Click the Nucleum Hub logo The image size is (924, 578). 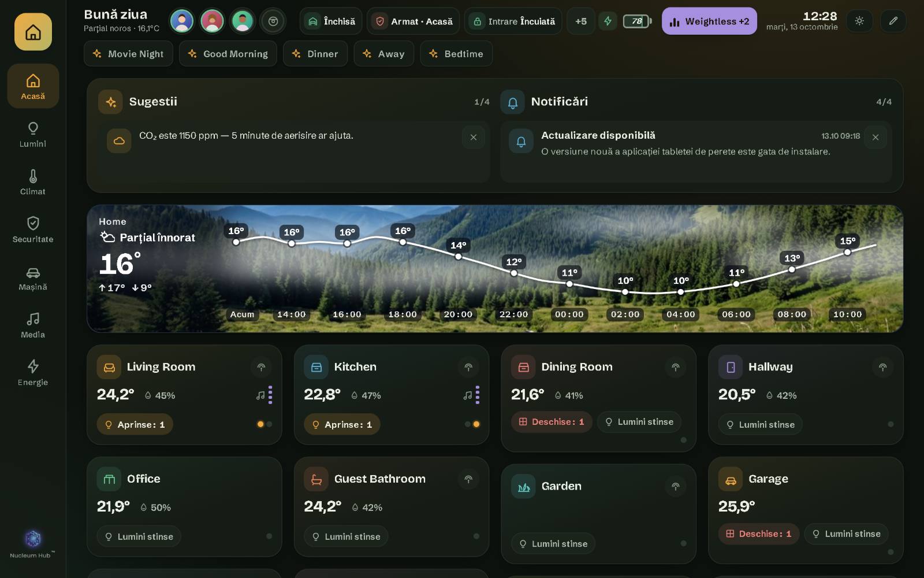(33, 544)
